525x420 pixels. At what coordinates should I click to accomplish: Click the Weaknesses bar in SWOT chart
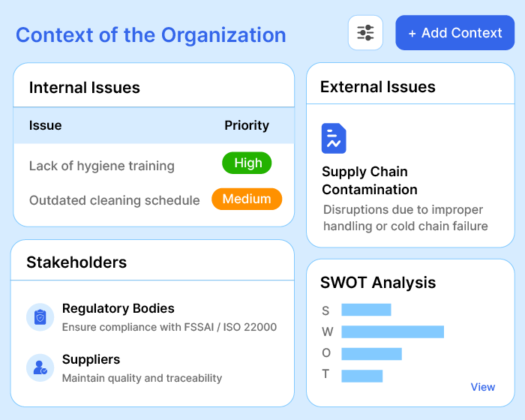pos(392,331)
